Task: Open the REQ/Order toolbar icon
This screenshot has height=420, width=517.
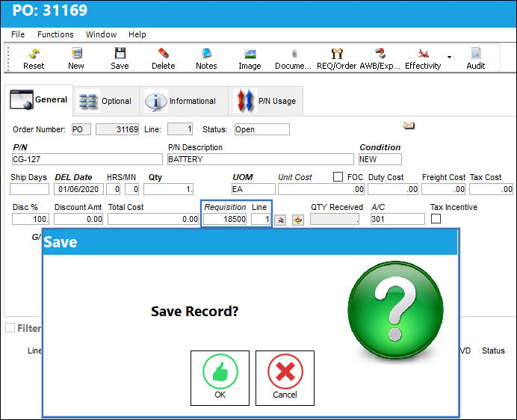Action: click(337, 54)
